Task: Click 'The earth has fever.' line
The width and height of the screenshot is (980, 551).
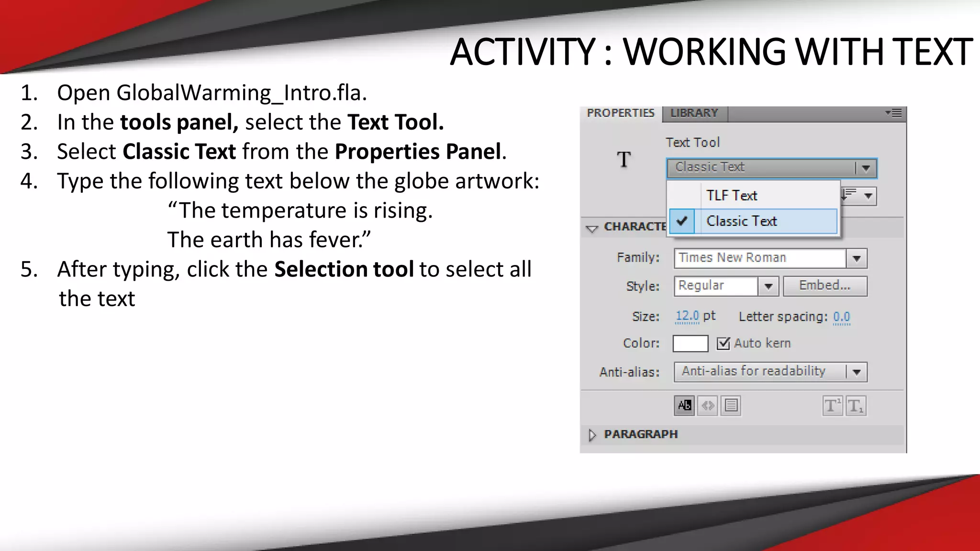Action: coord(269,240)
